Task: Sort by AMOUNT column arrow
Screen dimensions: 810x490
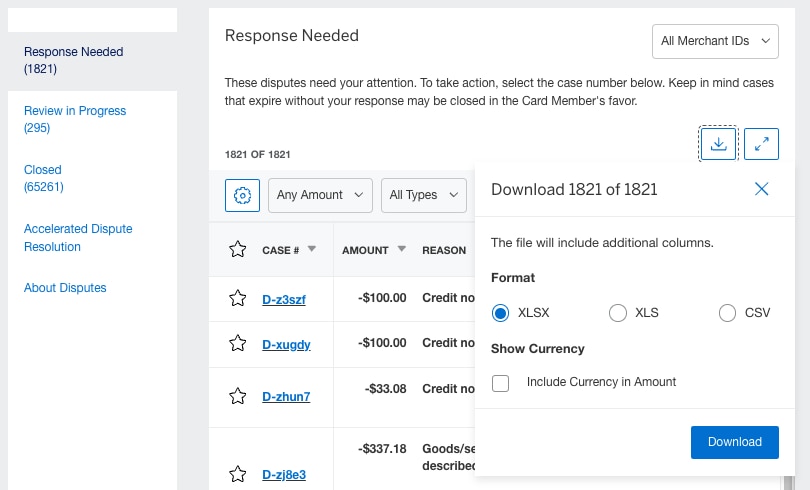Action: [401, 249]
